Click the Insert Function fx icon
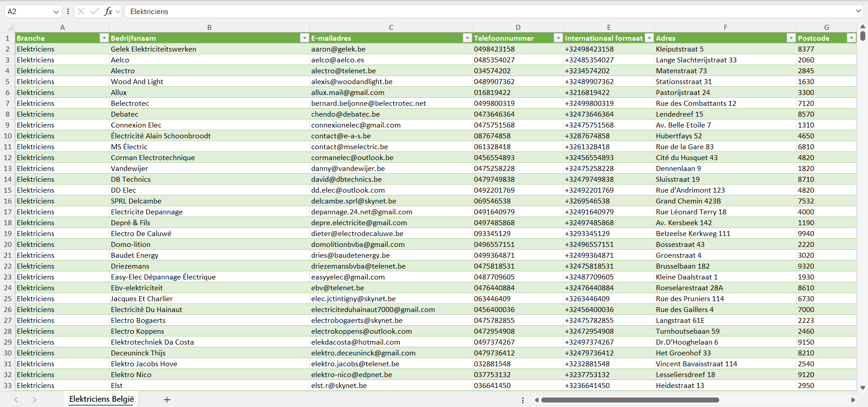This screenshot has height=407, width=868. coord(108,11)
